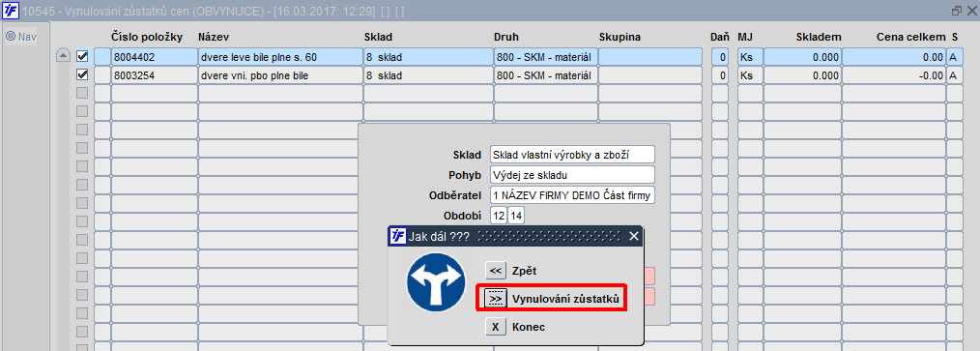Click the blue fork-direction sign icon
Image resolution: width=980 pixels, height=351 pixels.
[436, 283]
